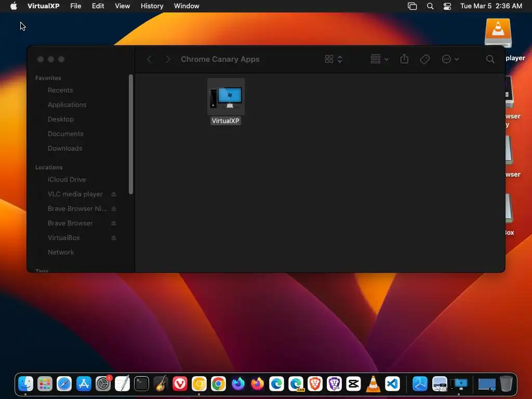Launch Visual Studio Code from the Dock
The width and height of the screenshot is (532, 399).
tap(392, 384)
